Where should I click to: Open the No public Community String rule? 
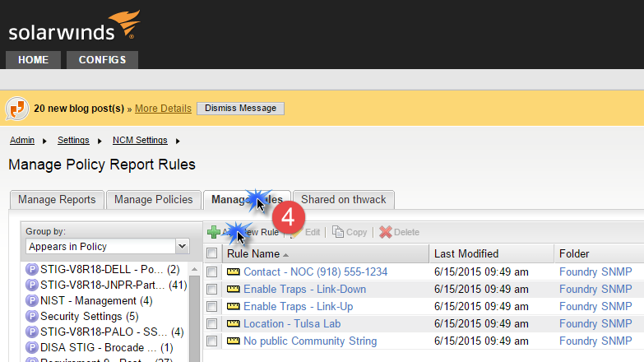pyautogui.click(x=310, y=341)
